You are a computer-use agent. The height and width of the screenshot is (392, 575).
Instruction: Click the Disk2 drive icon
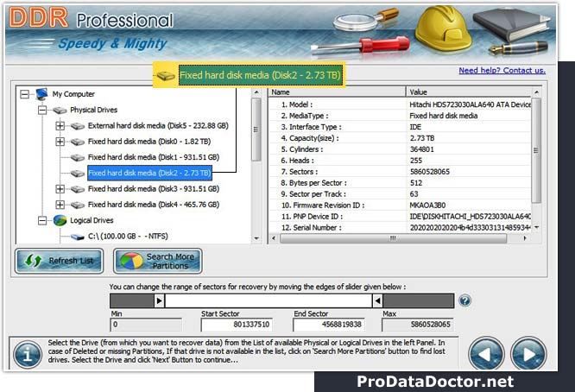pos(78,174)
